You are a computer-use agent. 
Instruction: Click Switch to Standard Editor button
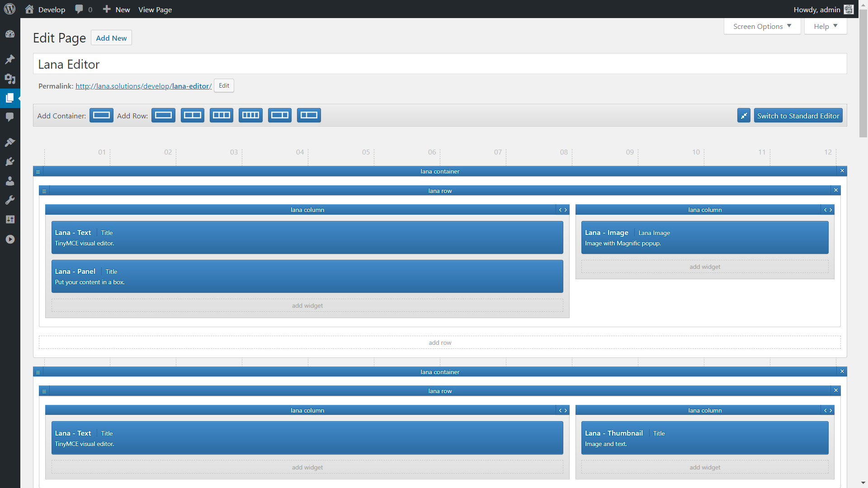click(798, 116)
